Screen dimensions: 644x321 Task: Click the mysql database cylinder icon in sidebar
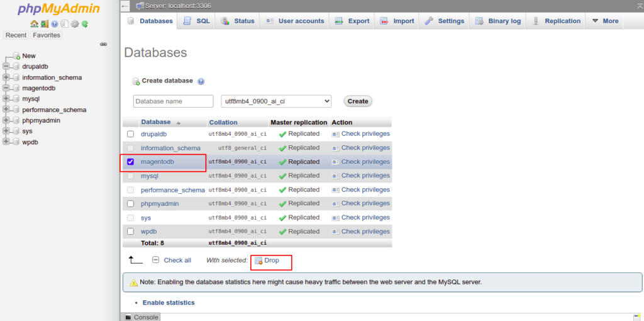point(16,99)
